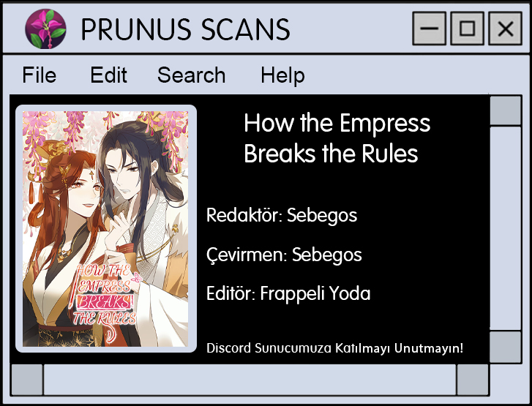This screenshot has width=532, height=406.
Task: Click the horizontal scrollbar right button
Action: [x=472, y=380]
